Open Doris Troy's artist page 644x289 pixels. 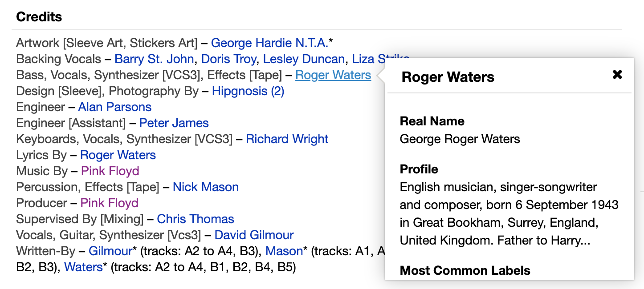228,59
